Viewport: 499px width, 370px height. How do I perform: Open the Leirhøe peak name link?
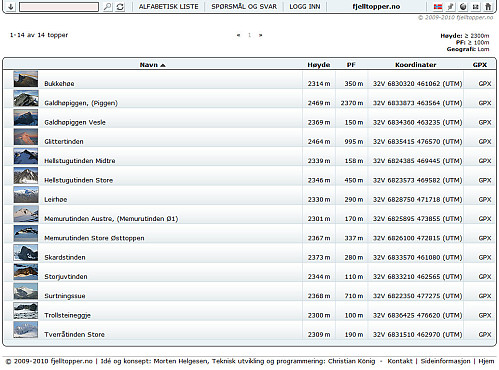[56, 199]
